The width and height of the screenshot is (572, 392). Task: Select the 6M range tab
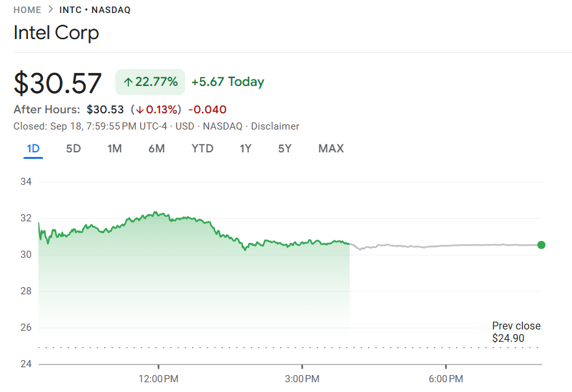point(156,148)
